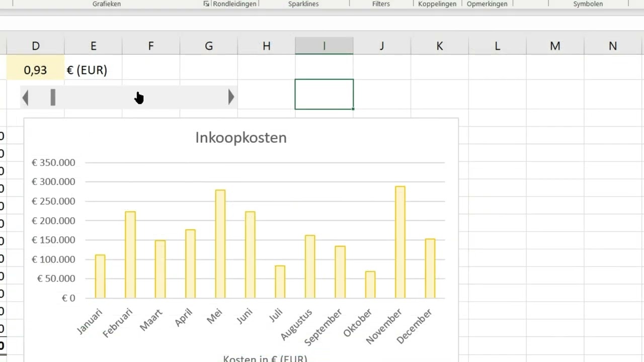This screenshot has height=362, width=644.
Task: Click the € 300.000 axis label
Action: tap(53, 182)
